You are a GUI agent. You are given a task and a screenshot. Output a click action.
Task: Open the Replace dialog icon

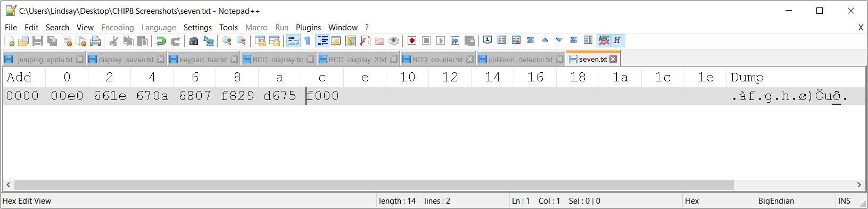point(208,40)
